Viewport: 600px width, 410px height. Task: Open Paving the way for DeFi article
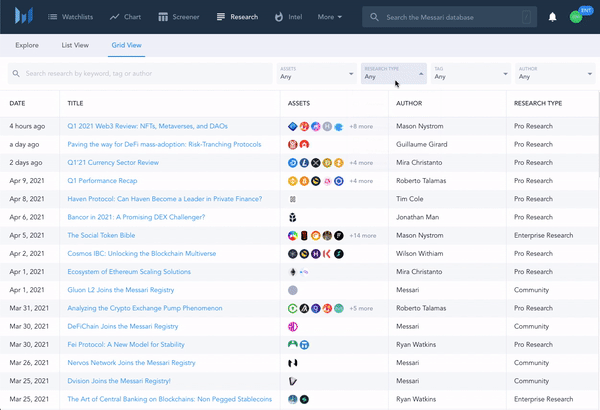point(164,144)
